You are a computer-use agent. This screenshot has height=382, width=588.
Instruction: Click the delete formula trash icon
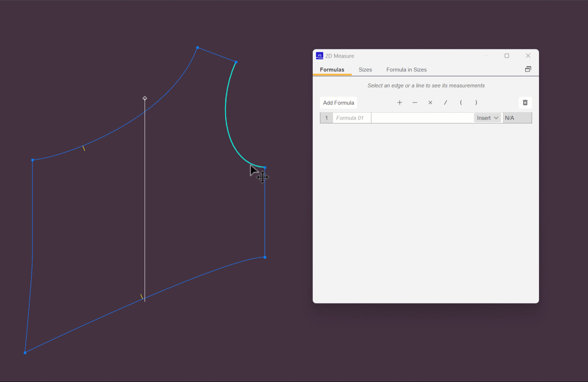(x=525, y=103)
